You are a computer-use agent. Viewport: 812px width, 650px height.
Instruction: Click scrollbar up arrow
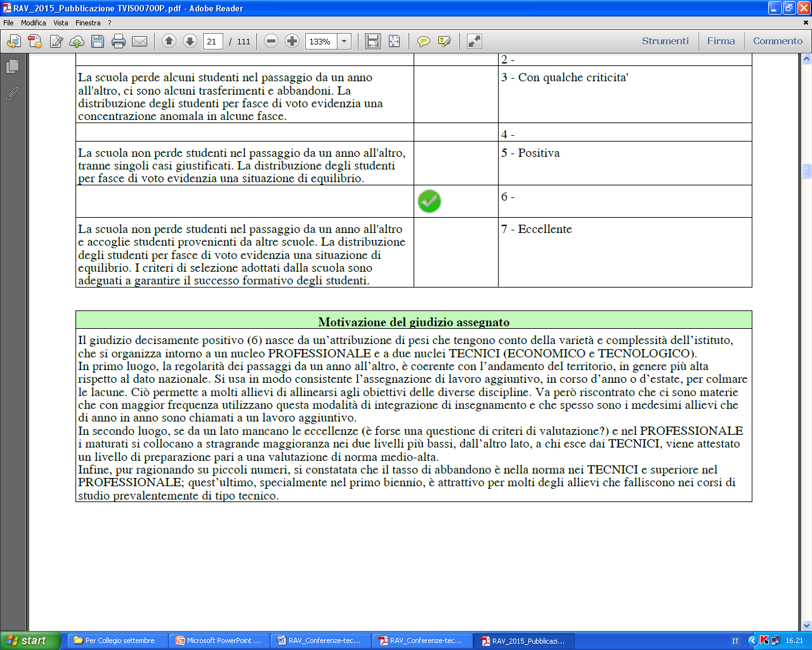tap(806, 59)
